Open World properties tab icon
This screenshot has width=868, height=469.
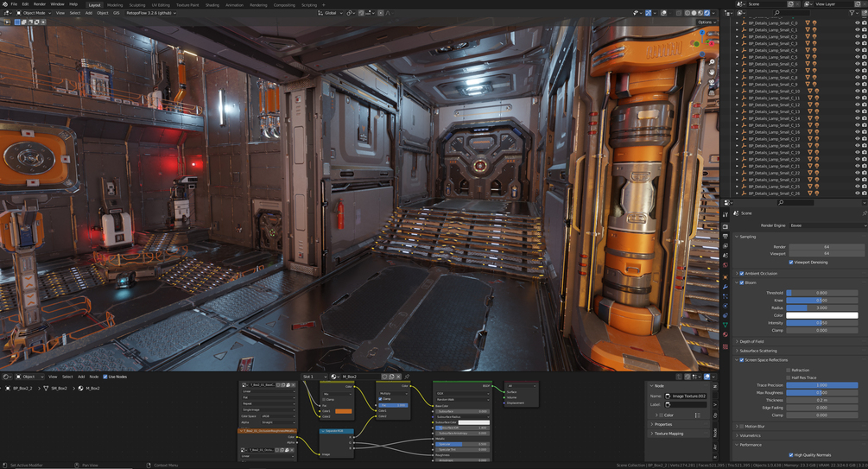click(x=725, y=266)
